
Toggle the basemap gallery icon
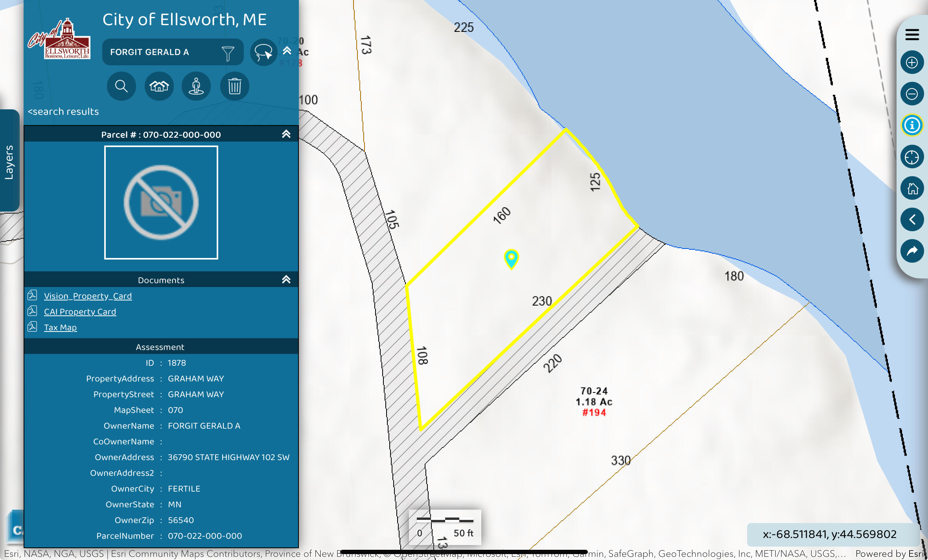click(x=159, y=86)
